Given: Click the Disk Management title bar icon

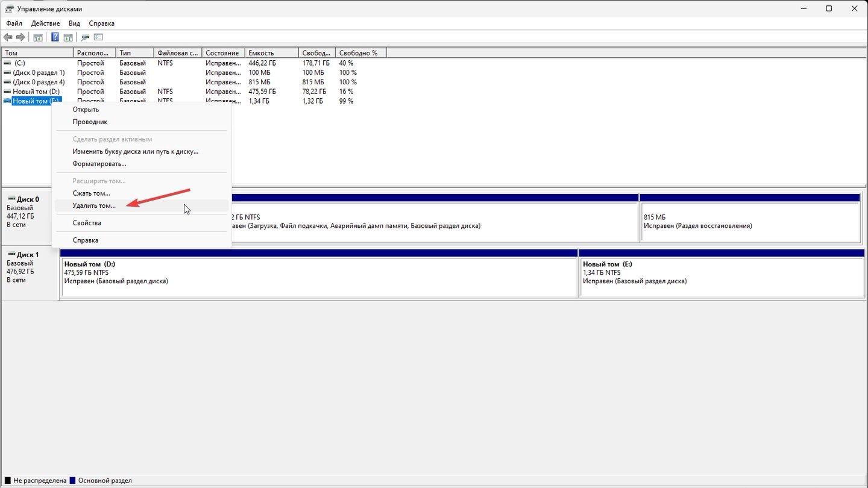Looking at the screenshot, I should [x=10, y=9].
